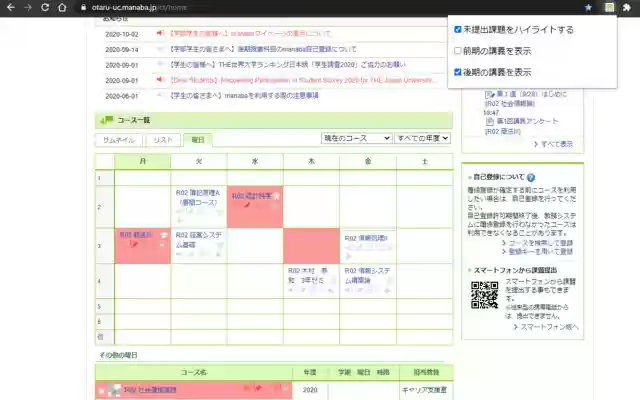Open the highlighted R02 course in その他の曜日 table
The width and height of the screenshot is (640, 400).
(150, 390)
